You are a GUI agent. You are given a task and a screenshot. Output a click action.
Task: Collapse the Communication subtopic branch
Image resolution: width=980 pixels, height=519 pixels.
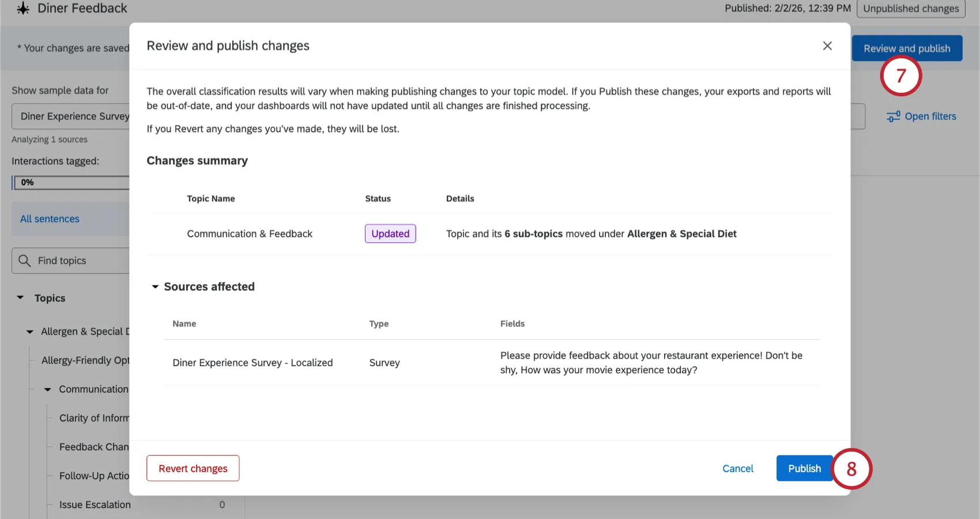click(47, 389)
